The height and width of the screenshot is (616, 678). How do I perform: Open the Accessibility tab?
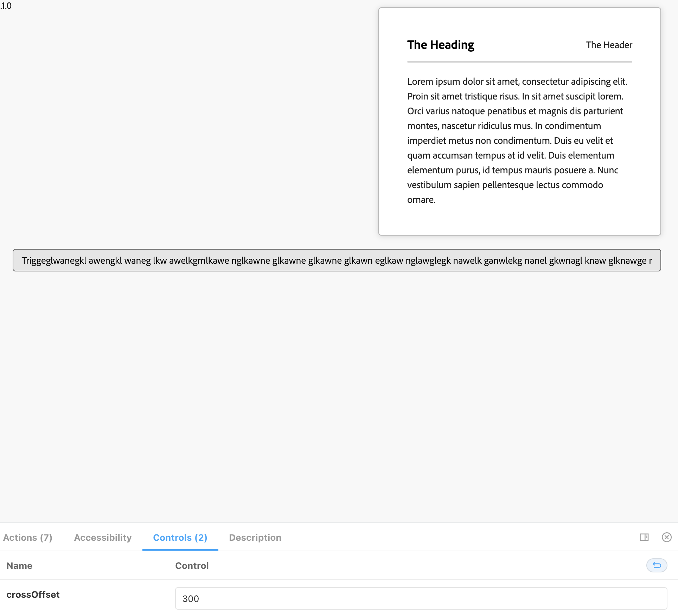(103, 538)
